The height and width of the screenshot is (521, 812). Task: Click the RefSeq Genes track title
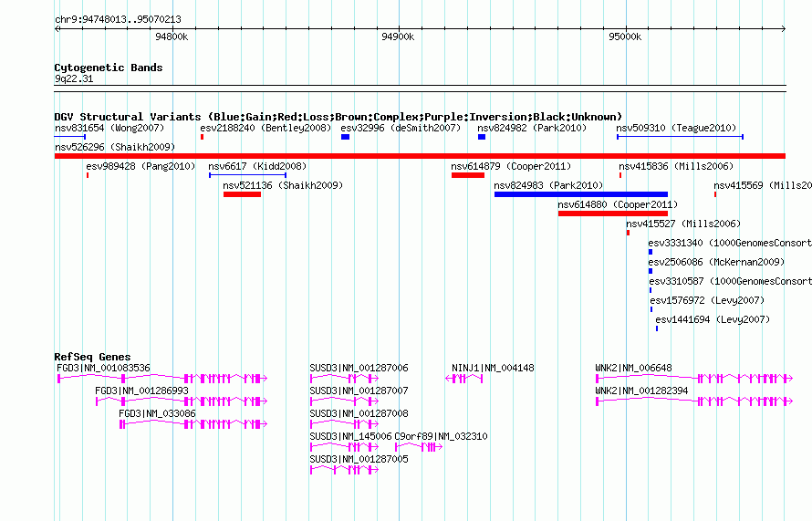click(92, 357)
